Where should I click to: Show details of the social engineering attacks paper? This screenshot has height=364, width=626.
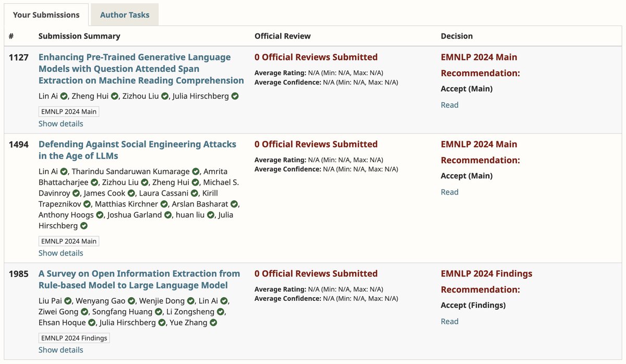click(x=60, y=253)
